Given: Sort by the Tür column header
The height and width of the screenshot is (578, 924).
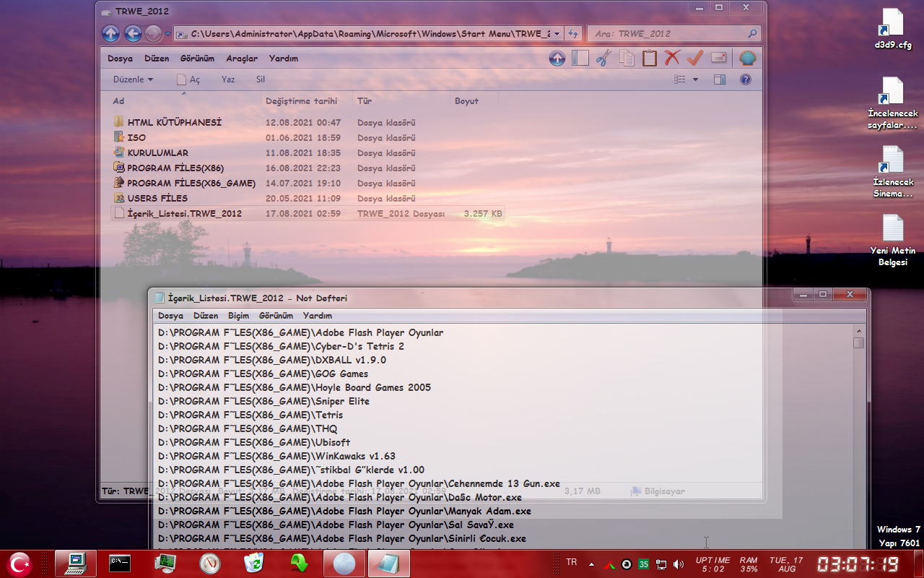Looking at the screenshot, I should click(x=401, y=101).
